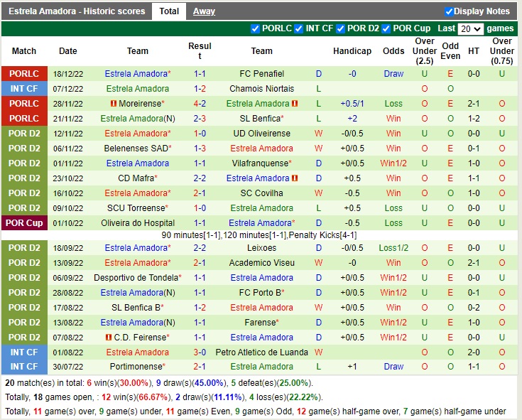
Task: Click the Loss1/2 odds on Leixoes row
Action: pos(393,248)
